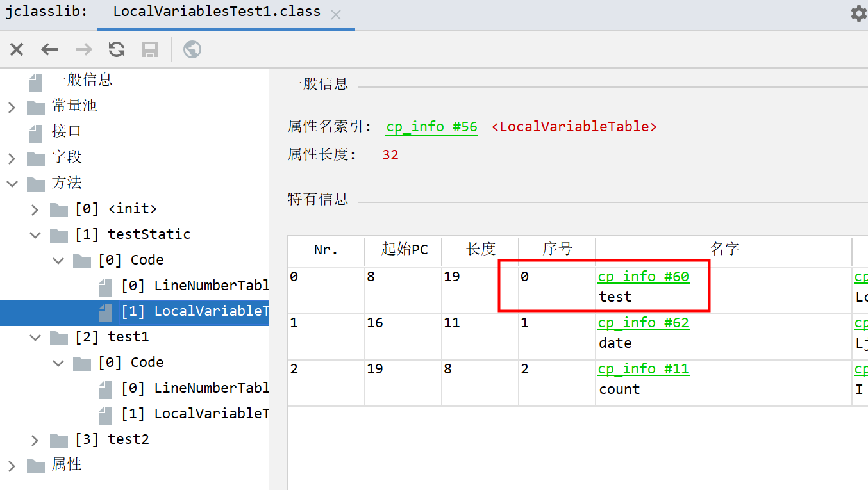868x490 pixels.
Task: Collapse the [2] test1 method node
Action: pos(35,338)
